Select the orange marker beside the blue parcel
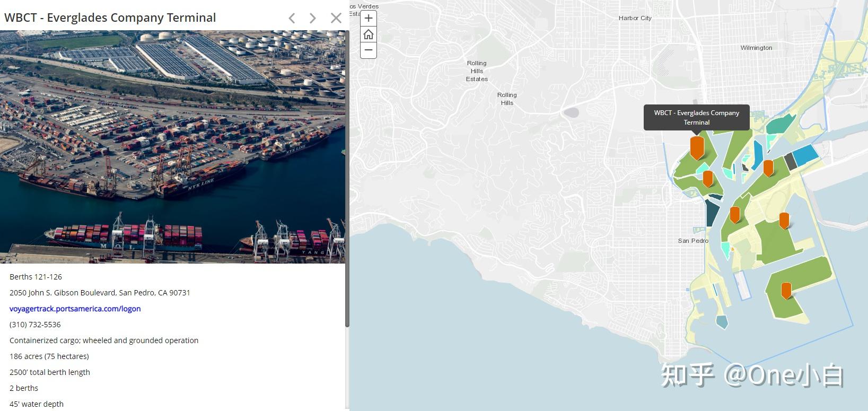868x411 pixels. pyautogui.click(x=768, y=168)
